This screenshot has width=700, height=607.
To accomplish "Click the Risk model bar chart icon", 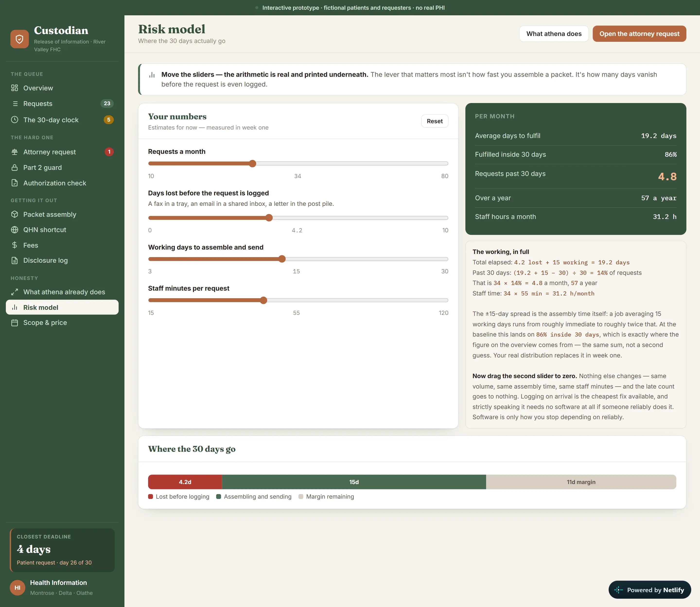I will (x=15, y=307).
